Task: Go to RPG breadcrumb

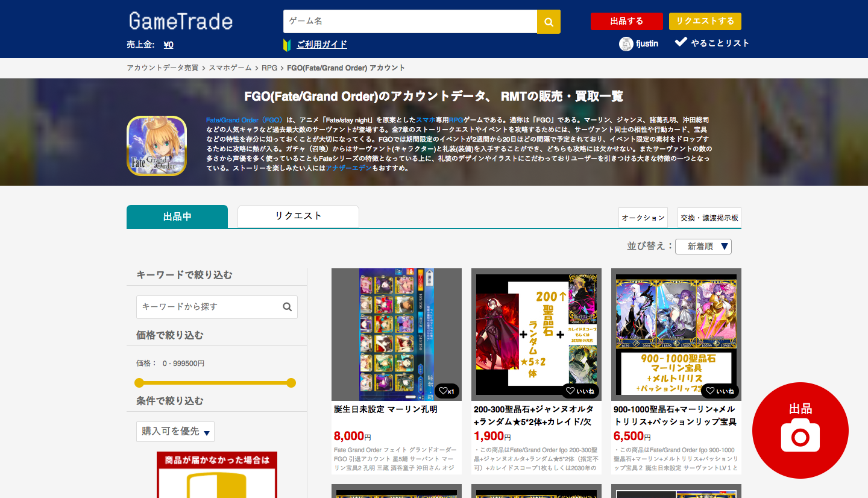Action: pyautogui.click(x=269, y=68)
